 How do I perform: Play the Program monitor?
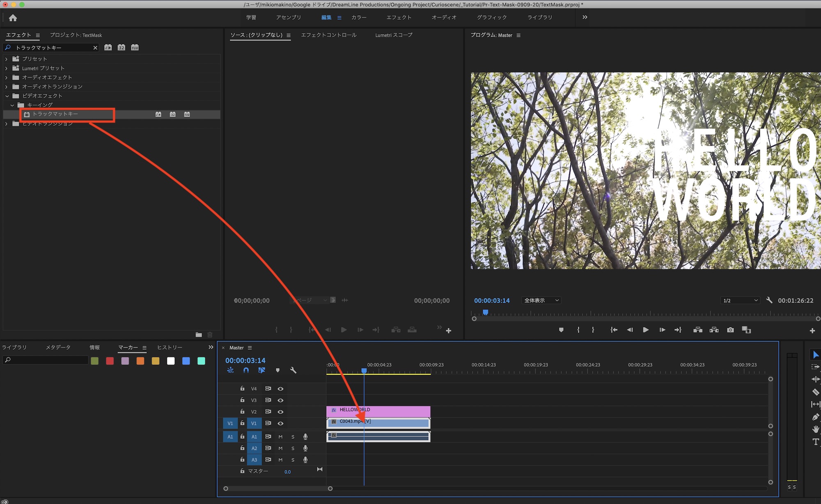click(645, 330)
